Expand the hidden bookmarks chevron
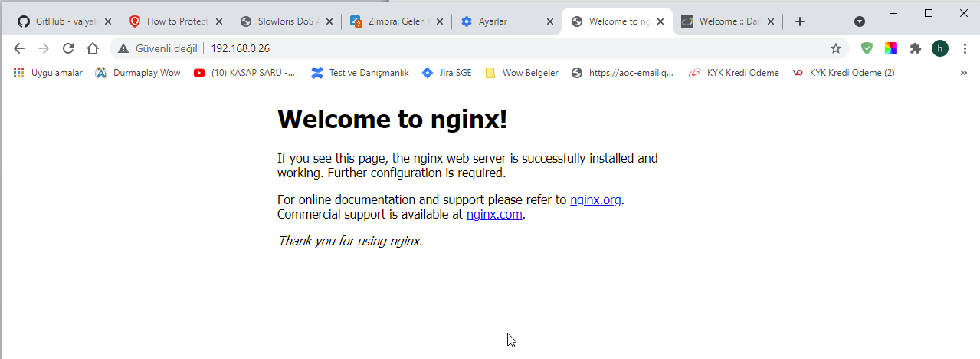 pyautogui.click(x=963, y=73)
